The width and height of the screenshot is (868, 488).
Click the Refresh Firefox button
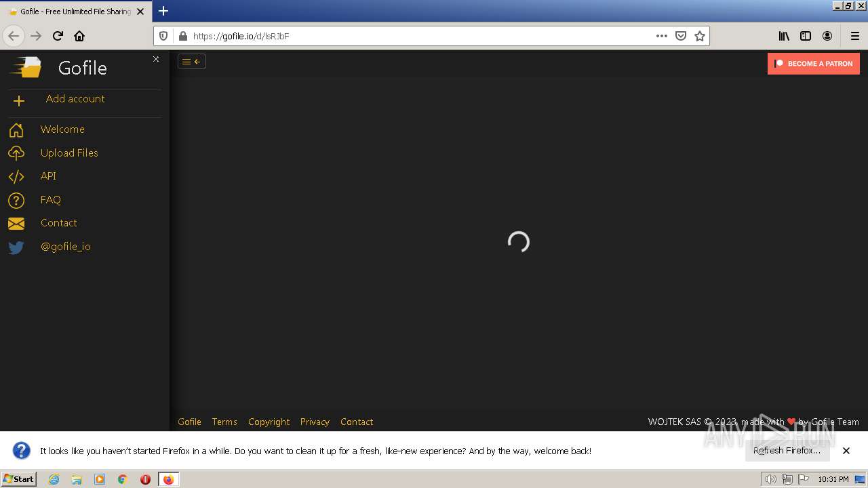pos(787,451)
